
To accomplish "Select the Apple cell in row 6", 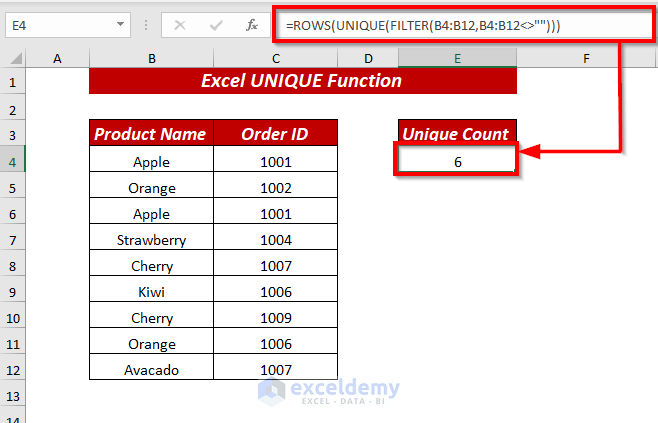I will coord(151,211).
